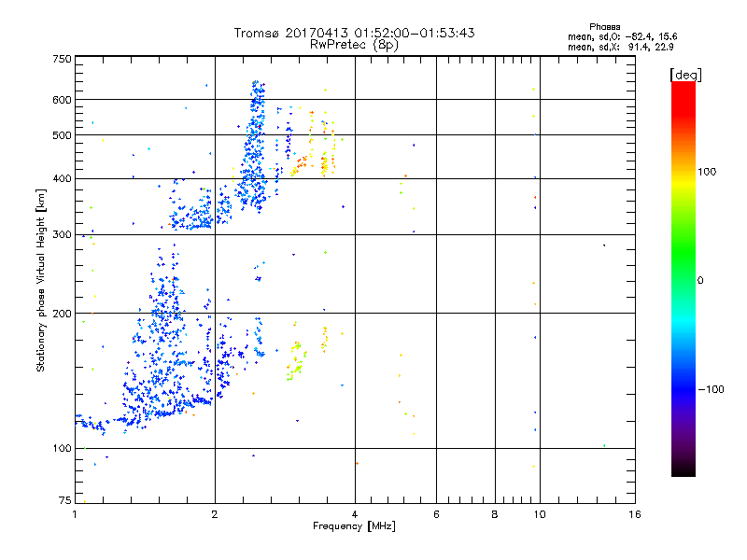Click the colorbar tick label '-100'
747x560 pixels.
(711, 389)
